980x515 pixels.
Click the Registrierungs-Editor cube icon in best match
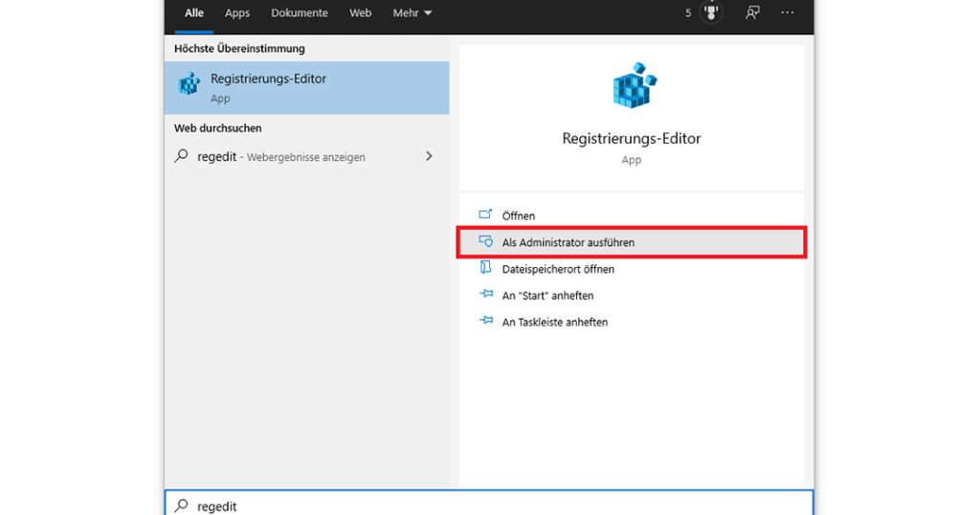coord(189,85)
